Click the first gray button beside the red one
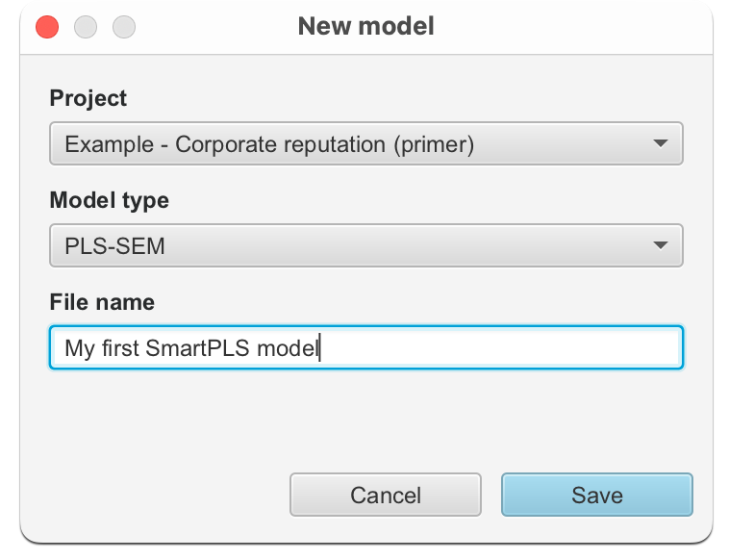 pyautogui.click(x=86, y=27)
